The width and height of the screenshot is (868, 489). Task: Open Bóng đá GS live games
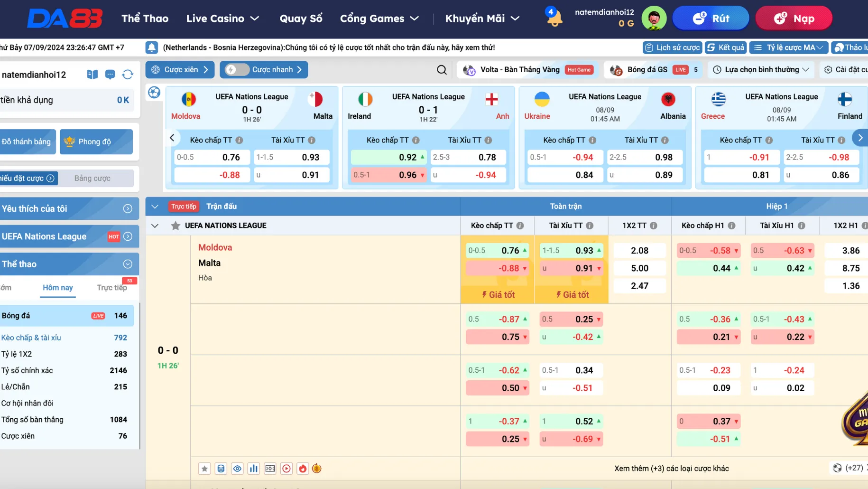pyautogui.click(x=653, y=70)
